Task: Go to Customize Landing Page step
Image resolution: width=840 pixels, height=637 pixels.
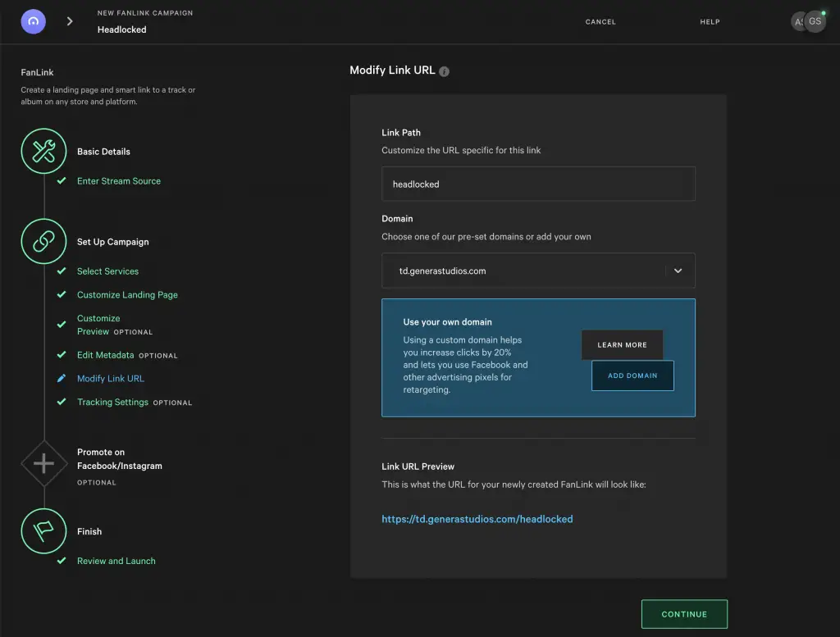Action: [x=127, y=295]
